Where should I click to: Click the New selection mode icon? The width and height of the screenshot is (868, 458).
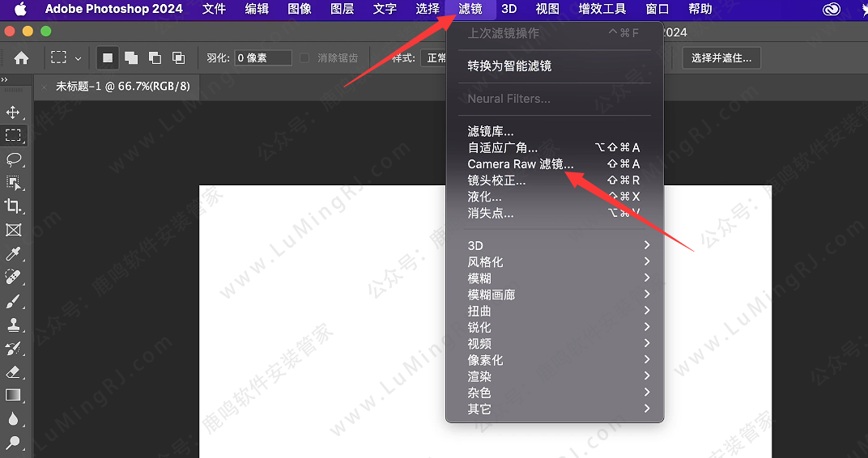pos(108,57)
